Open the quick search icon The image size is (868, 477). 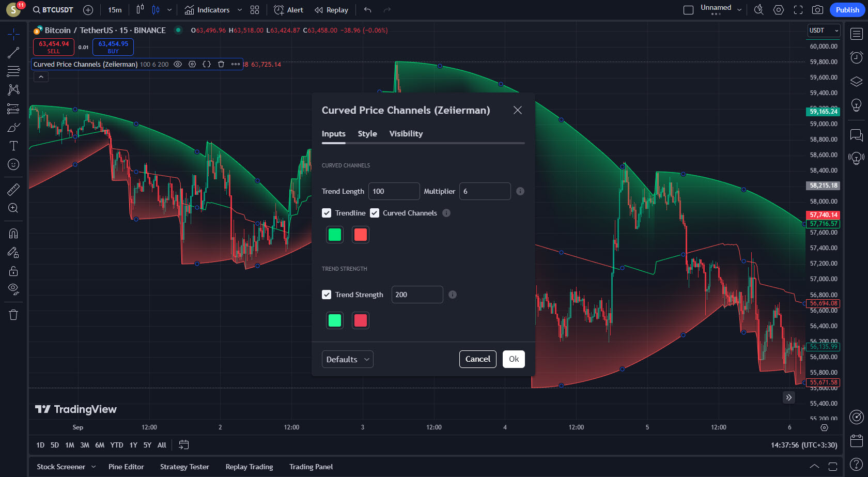758,10
